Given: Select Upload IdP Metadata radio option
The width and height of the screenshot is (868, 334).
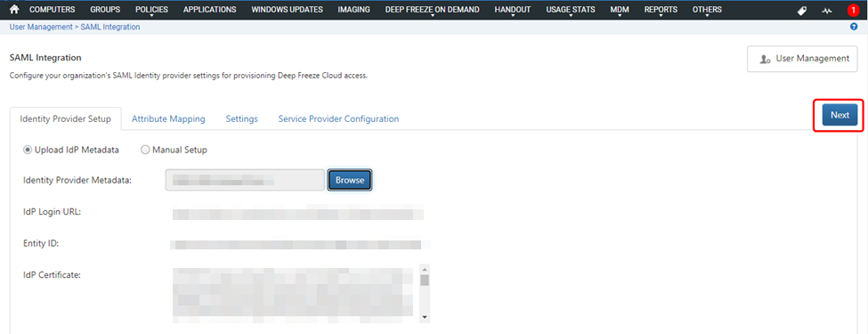Looking at the screenshot, I should pos(27,150).
